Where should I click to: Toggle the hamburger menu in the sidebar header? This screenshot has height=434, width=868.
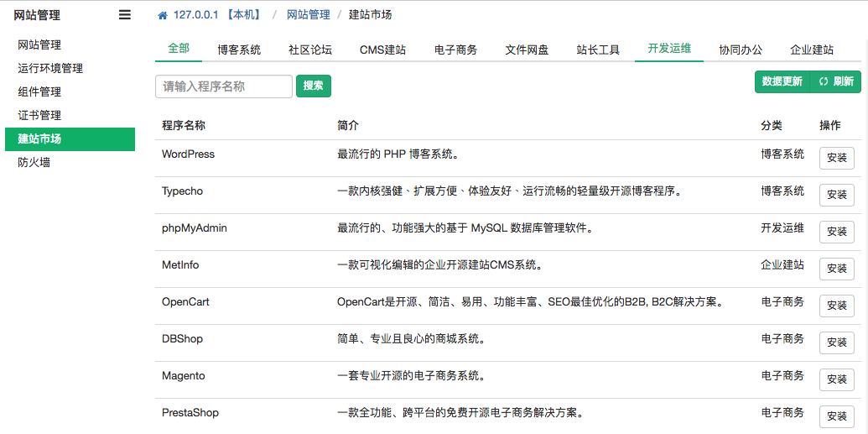click(x=124, y=15)
